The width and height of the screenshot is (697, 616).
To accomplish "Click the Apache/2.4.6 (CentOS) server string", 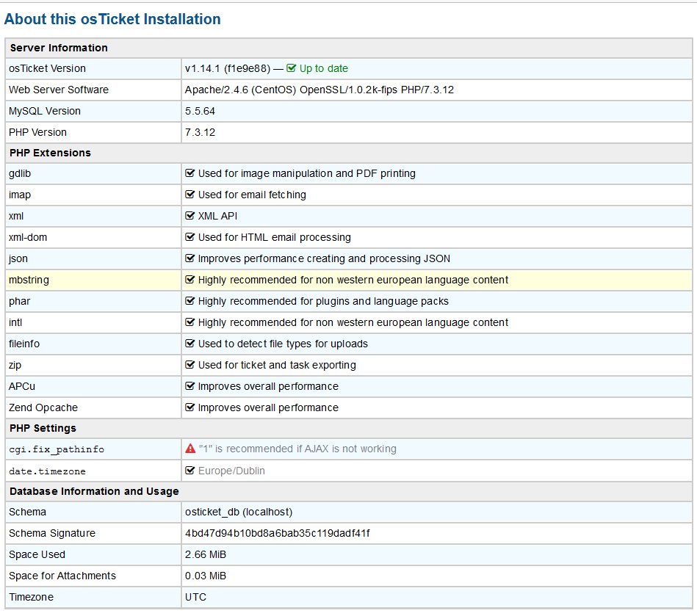I will (319, 90).
